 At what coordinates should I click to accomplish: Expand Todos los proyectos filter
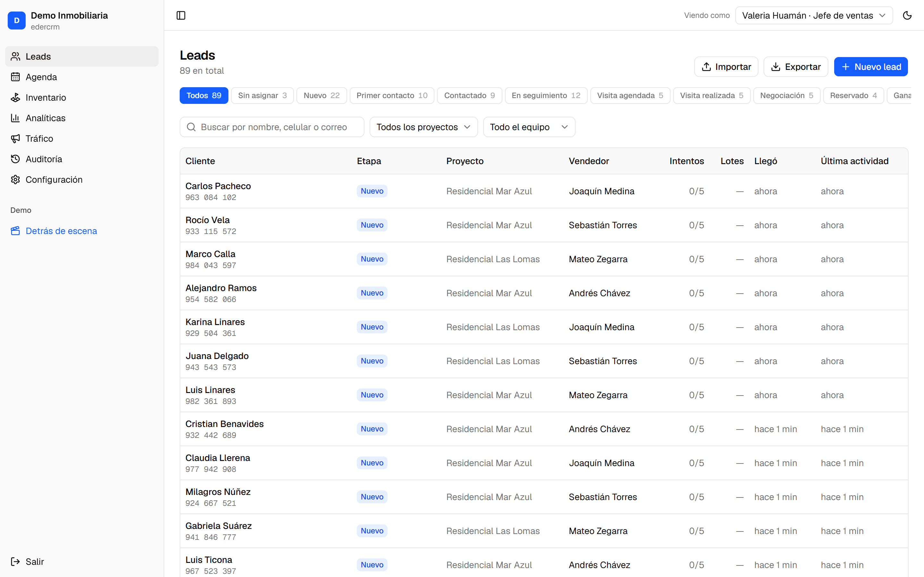coord(424,127)
